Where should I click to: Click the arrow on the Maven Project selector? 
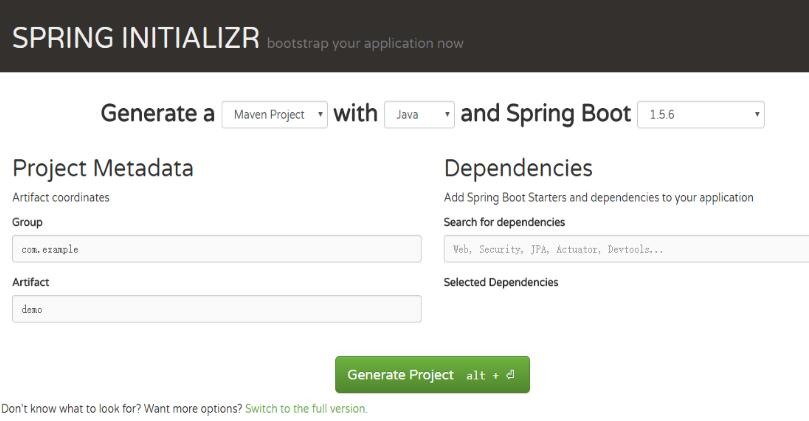[320, 115]
